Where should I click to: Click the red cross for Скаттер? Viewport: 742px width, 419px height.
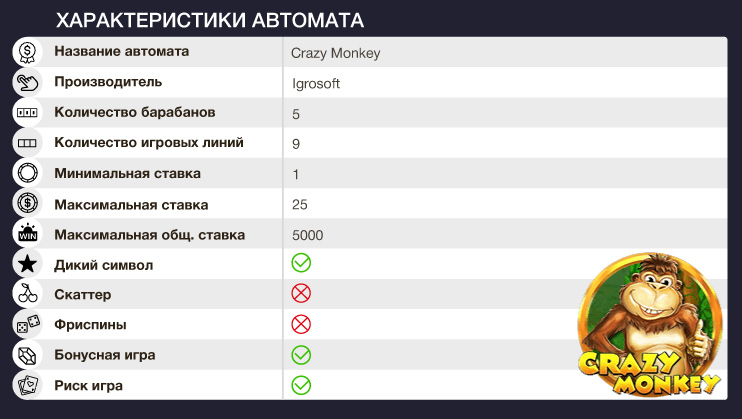301,294
